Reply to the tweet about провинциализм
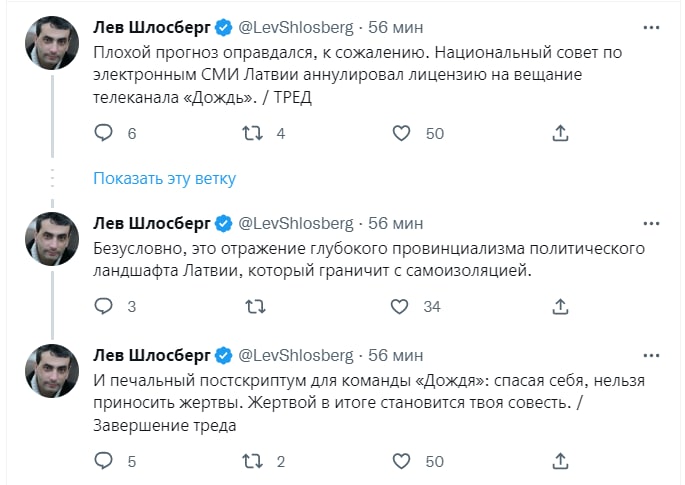This screenshot has height=485, width=685. 103,306
